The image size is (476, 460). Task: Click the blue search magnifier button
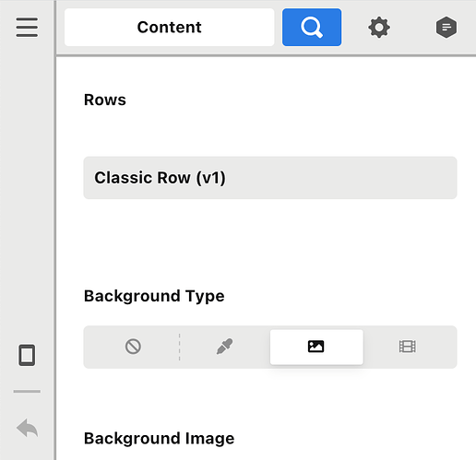[x=312, y=27]
